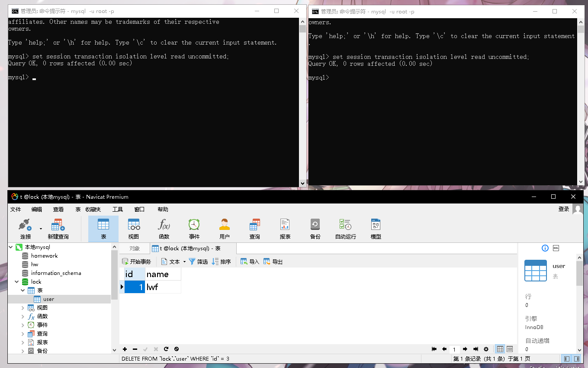Open the 编辑 menu
This screenshot has height=368, width=588.
point(37,209)
